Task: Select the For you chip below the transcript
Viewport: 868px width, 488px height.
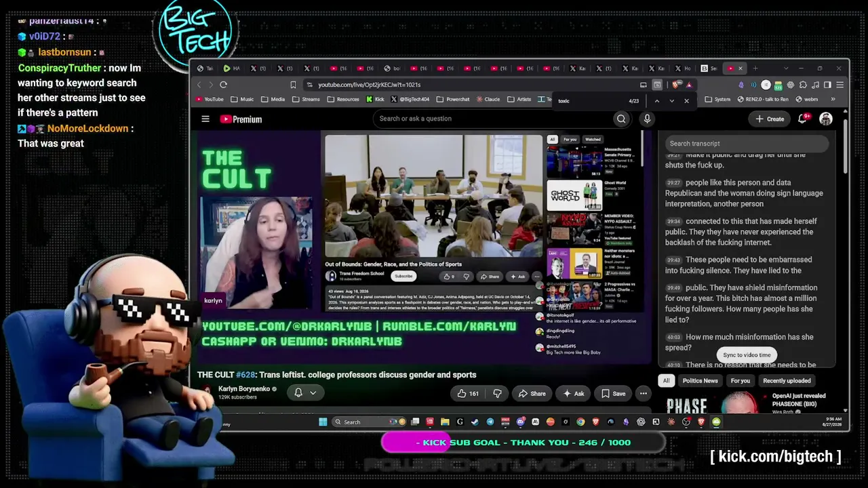Action: pos(741,381)
